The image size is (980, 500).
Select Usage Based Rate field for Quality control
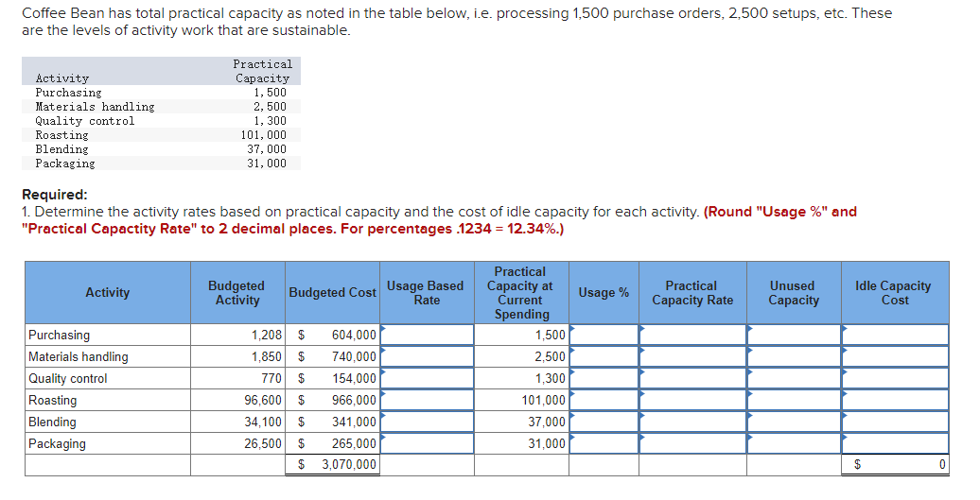(428, 378)
